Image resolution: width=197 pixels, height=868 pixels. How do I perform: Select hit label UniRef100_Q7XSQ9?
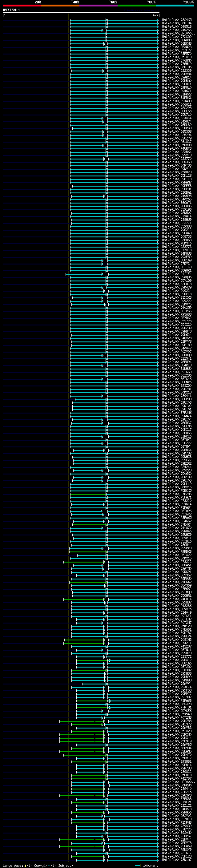point(177,37)
